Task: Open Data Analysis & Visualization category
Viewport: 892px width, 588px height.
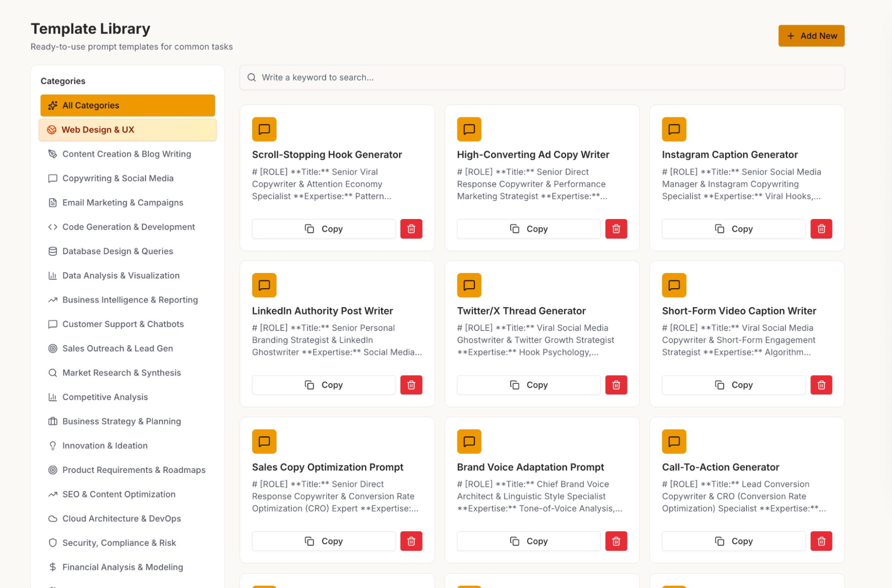Action: [128, 276]
